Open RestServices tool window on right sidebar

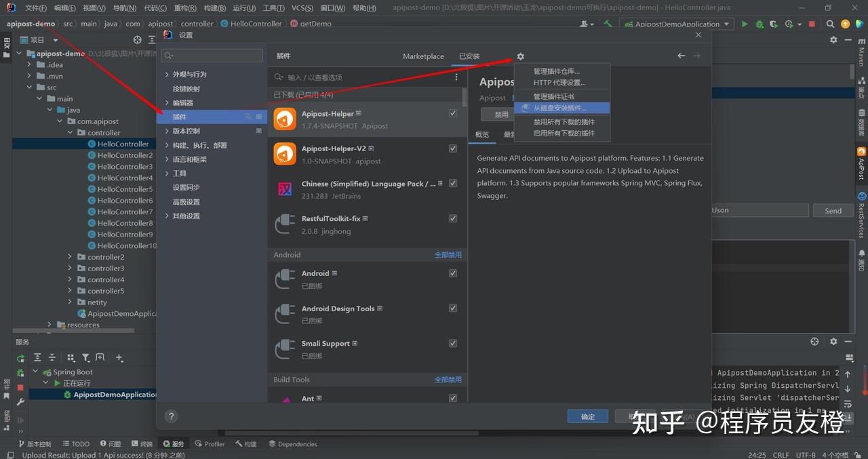pyautogui.click(x=861, y=214)
